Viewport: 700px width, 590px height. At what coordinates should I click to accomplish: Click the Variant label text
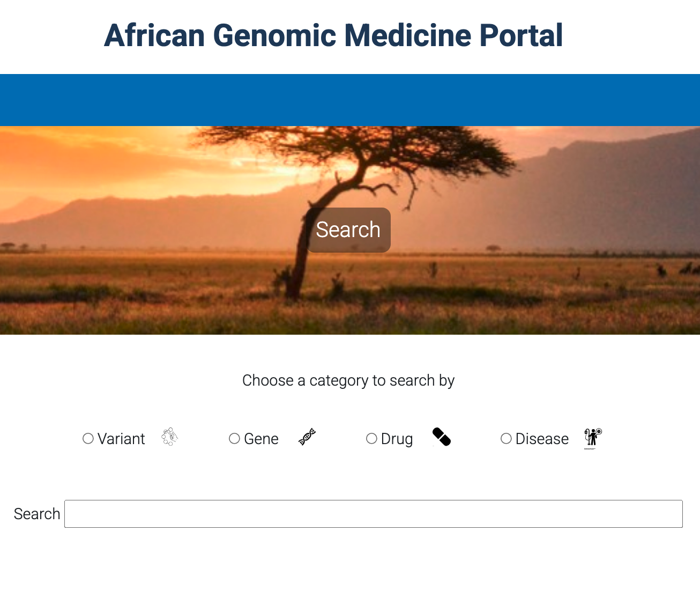121,439
